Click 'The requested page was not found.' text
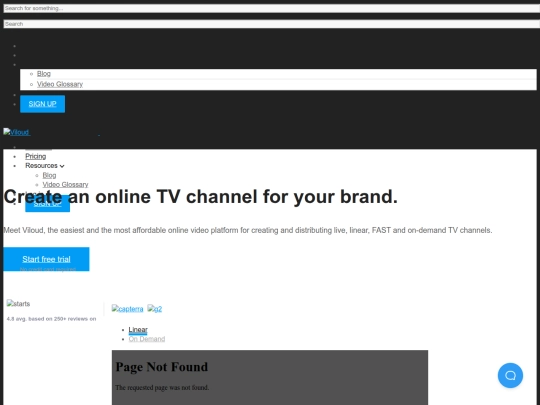The image size is (540, 405). pos(162,388)
